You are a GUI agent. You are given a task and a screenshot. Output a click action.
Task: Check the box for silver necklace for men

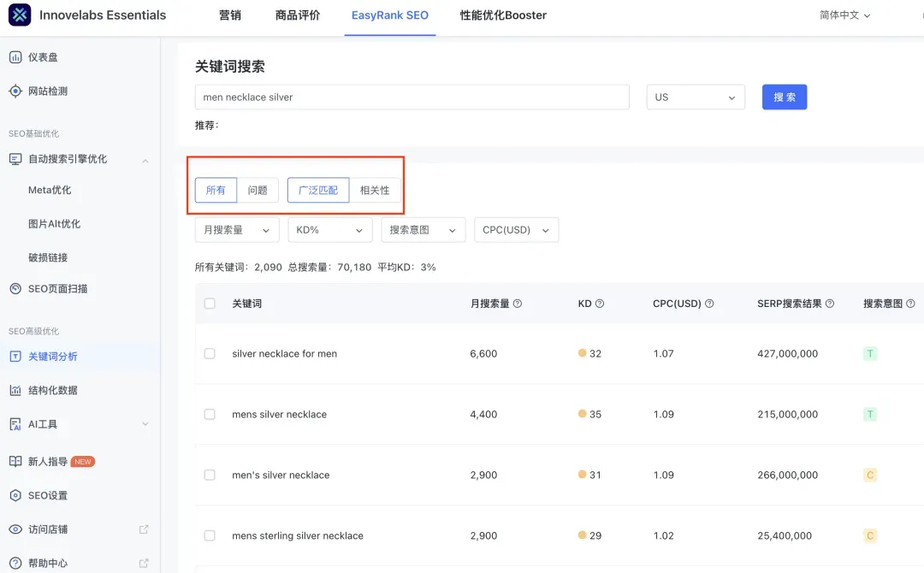210,354
